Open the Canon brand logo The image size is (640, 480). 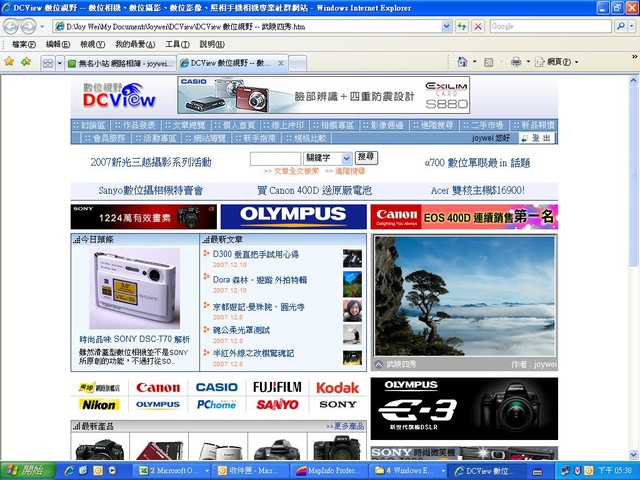tap(158, 387)
